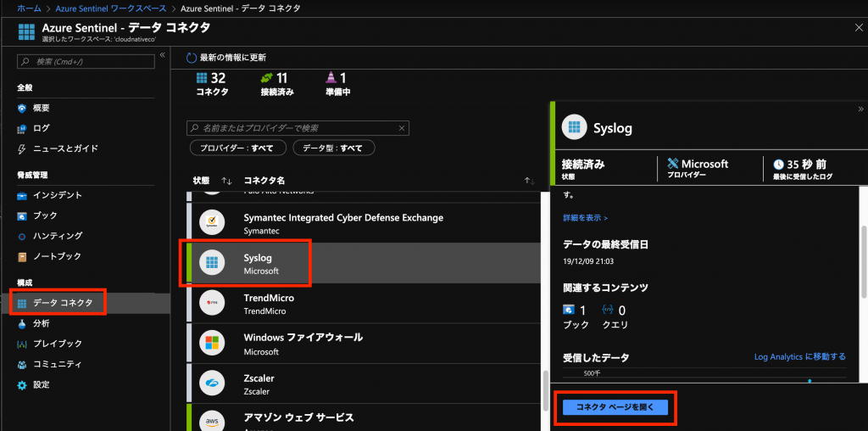Image resolution: width=868 pixels, height=431 pixels.
Task: Click Log Analytics に移動する link
Action: [800, 357]
